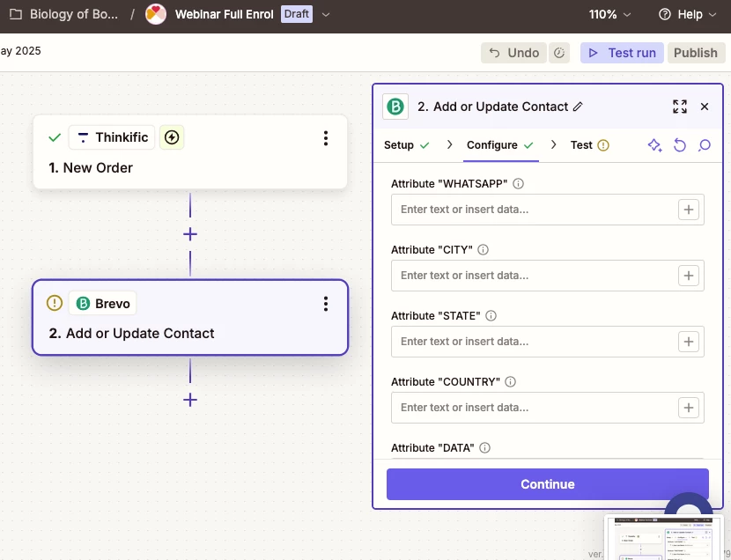The image size is (731, 560).
Task: Rename the step with the pencil icon
Action: [x=578, y=107]
